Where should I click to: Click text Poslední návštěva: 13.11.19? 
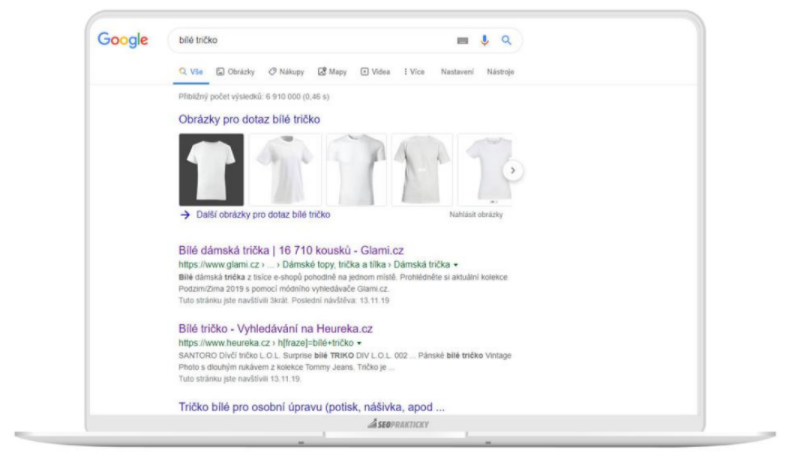342,300
